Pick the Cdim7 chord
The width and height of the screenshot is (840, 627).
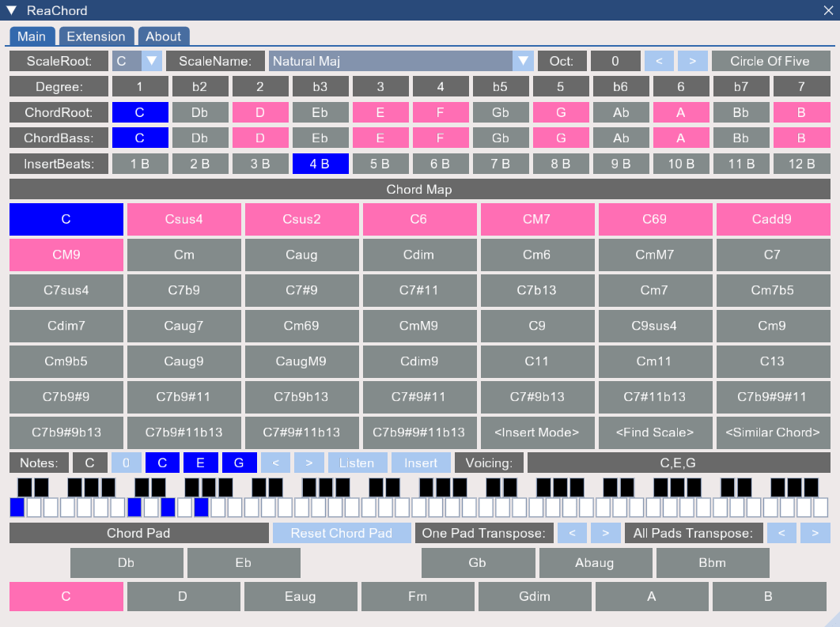pos(66,326)
